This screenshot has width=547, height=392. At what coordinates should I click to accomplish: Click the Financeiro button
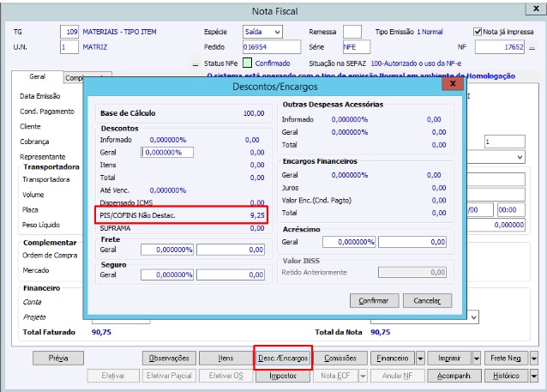pos(393,359)
